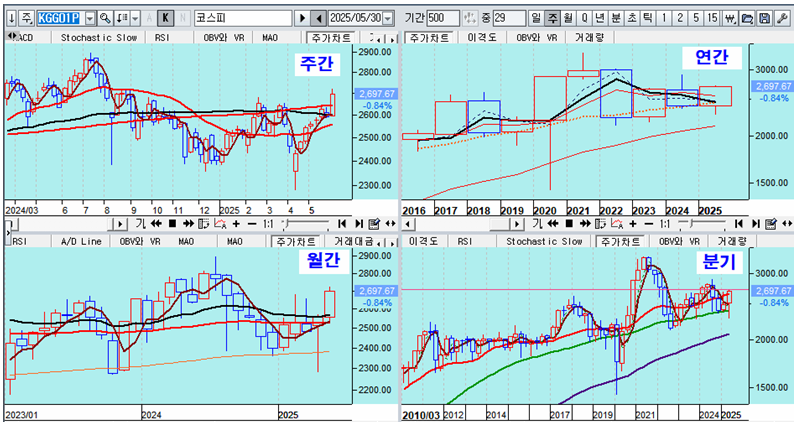Jump to first bar icon under 주간 chart
Screen dimensions: 799x422
[342, 224]
